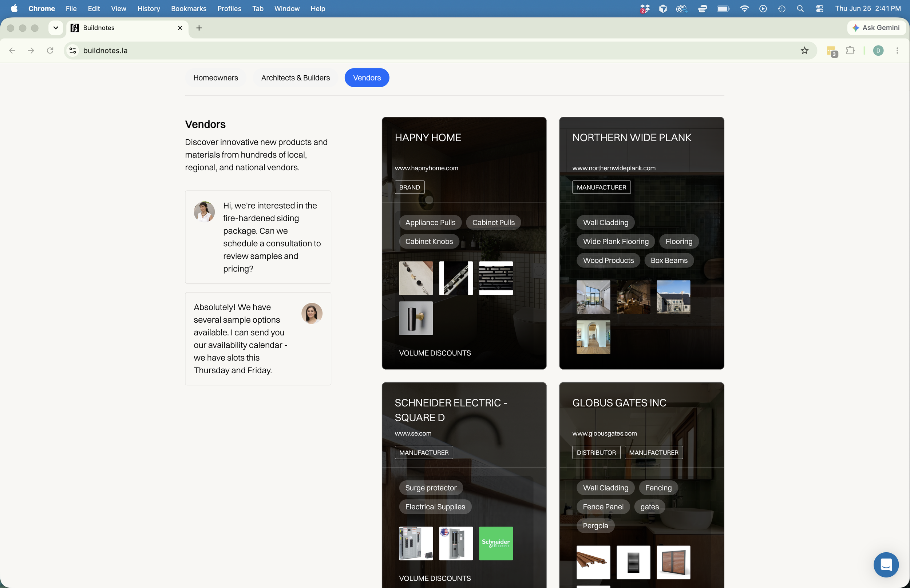The height and width of the screenshot is (588, 910).
Task: Click the battery icon in menu bar
Action: pyautogui.click(x=723, y=8)
